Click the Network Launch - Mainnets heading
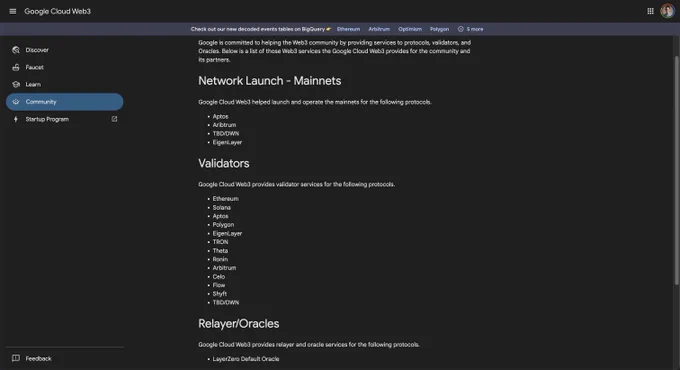 [269, 81]
